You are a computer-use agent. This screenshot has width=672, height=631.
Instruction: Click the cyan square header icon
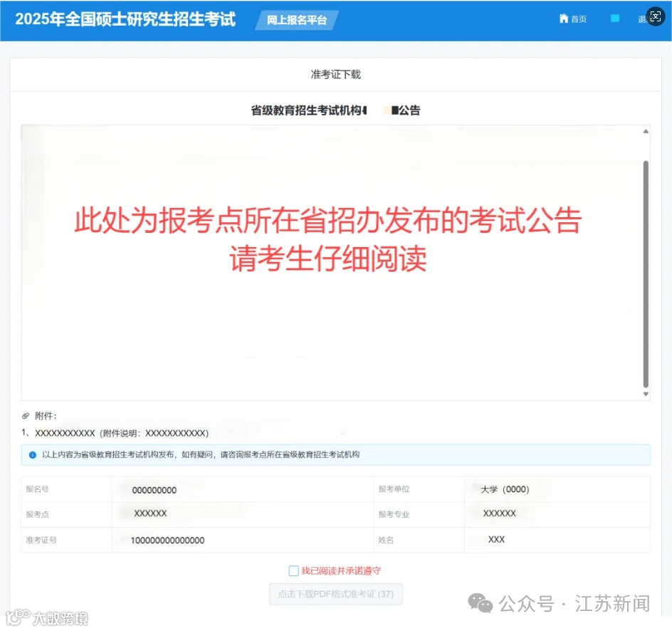pyautogui.click(x=615, y=19)
